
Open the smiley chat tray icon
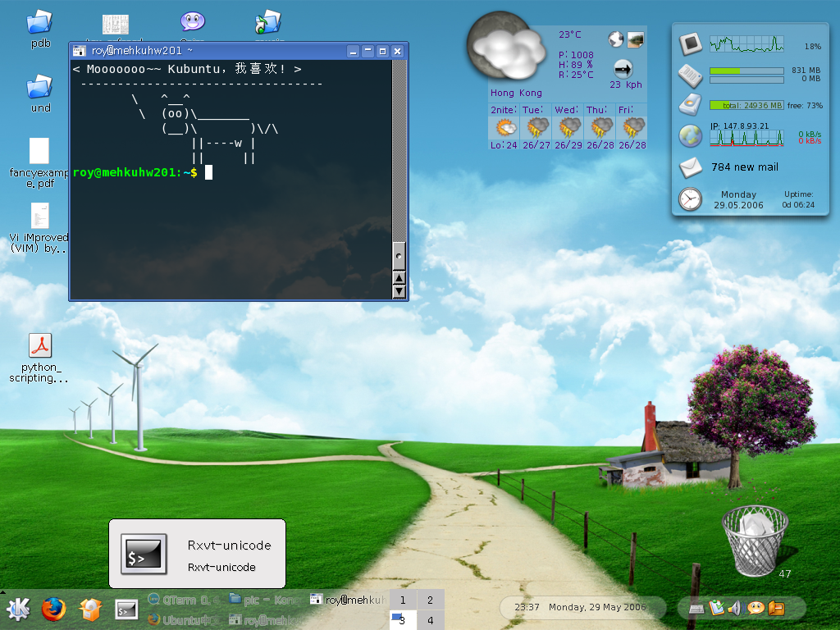756,608
